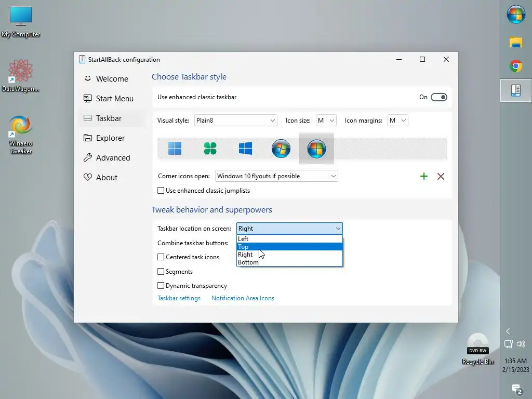The width and height of the screenshot is (532, 399).
Task: Select Winaero Tweaker desktop shortcut
Action: 21,135
